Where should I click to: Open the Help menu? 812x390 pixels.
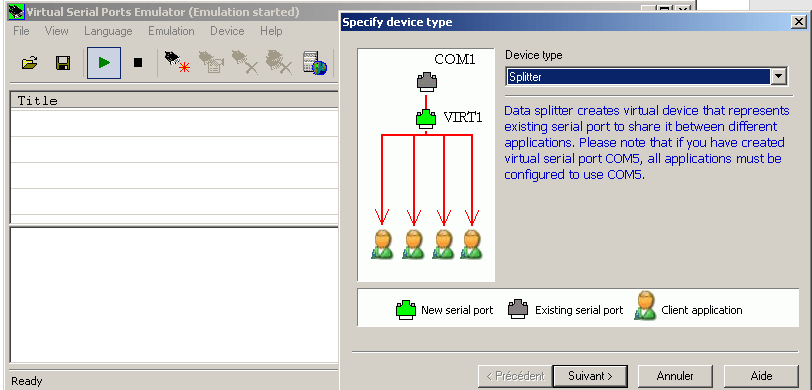(271, 31)
